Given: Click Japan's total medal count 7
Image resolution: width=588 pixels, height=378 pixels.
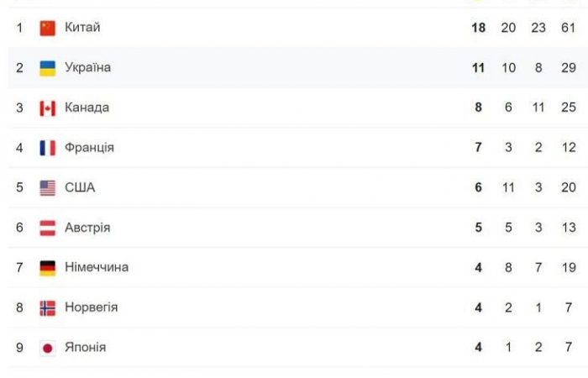Looking at the screenshot, I should [569, 347].
